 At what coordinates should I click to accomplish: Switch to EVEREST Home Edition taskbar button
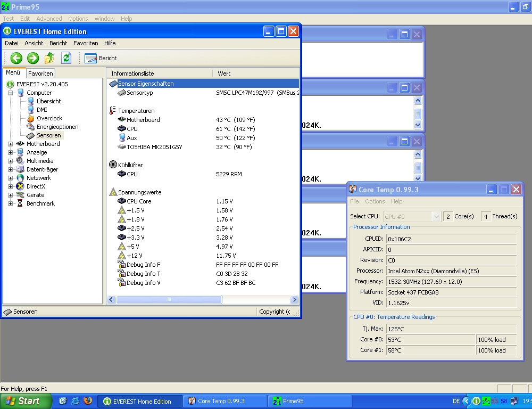tap(140, 401)
